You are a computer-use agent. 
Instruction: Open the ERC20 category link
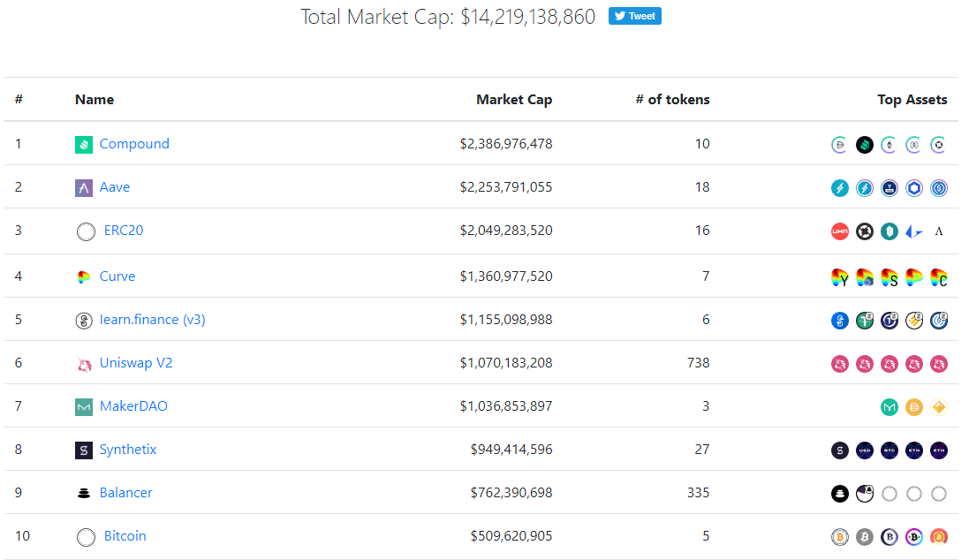124,231
